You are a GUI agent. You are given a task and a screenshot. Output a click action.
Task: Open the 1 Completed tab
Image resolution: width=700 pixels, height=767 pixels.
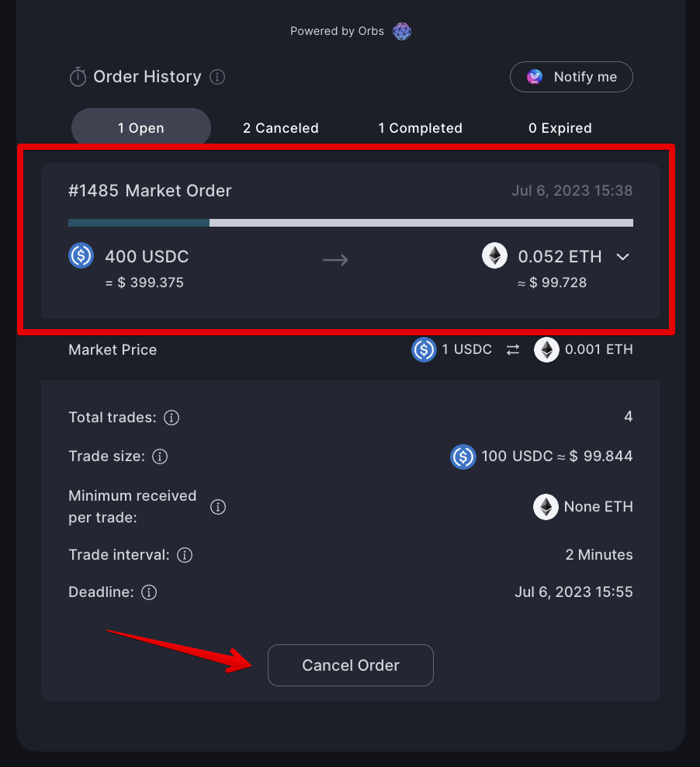(x=420, y=127)
